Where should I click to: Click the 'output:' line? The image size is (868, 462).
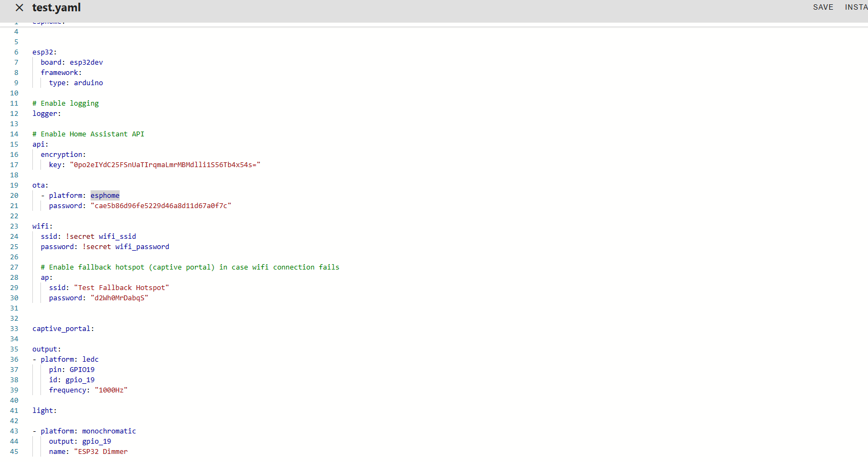(47, 349)
